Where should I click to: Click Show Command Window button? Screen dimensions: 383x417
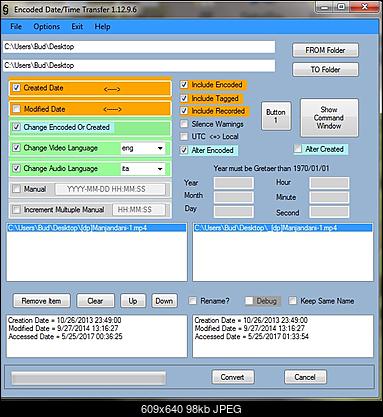pyautogui.click(x=329, y=118)
